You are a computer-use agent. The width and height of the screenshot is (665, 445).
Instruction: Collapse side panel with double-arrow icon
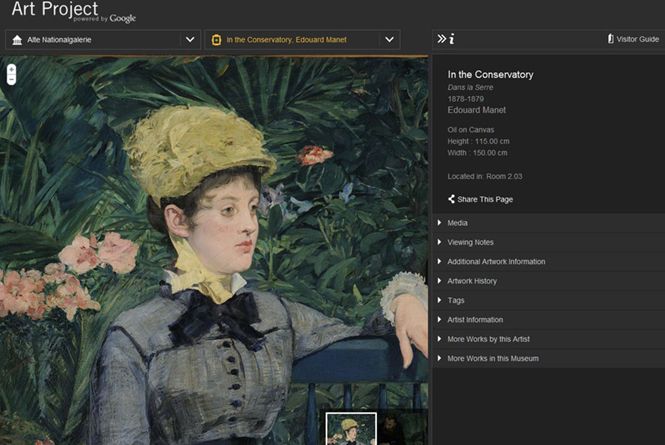tap(441, 39)
